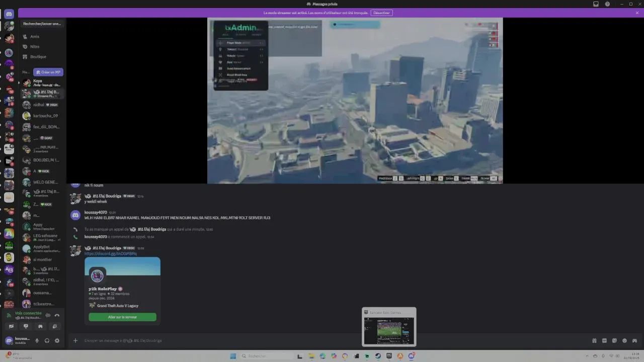Screen dimensions: 644x362
Task: Disconnect from the voice call
Action: coord(57,315)
